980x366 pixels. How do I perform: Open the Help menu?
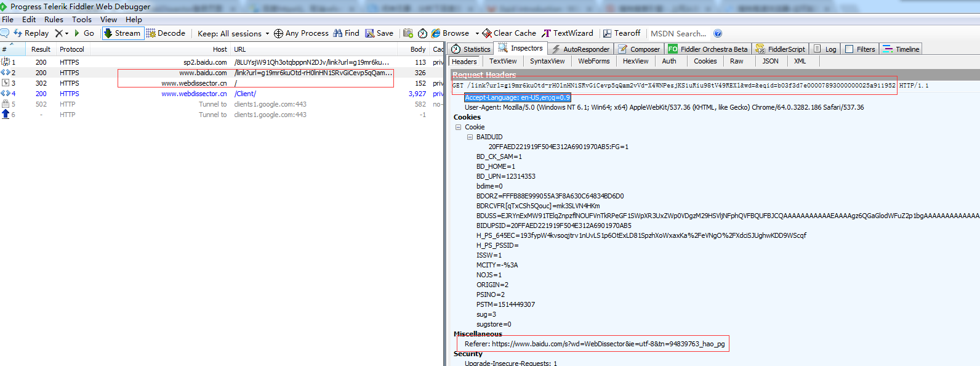coord(134,19)
